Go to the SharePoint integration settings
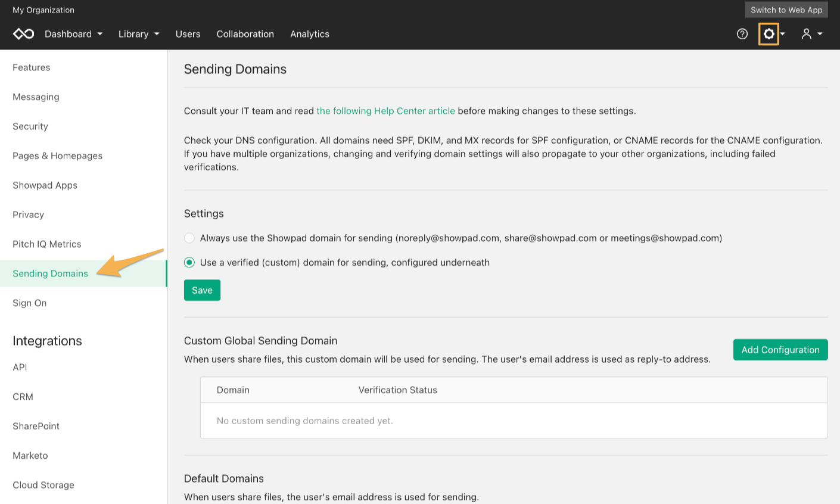840x504 pixels. pos(36,426)
